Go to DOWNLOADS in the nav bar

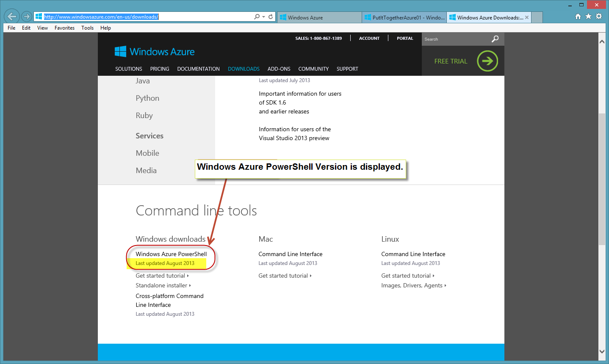(x=244, y=69)
